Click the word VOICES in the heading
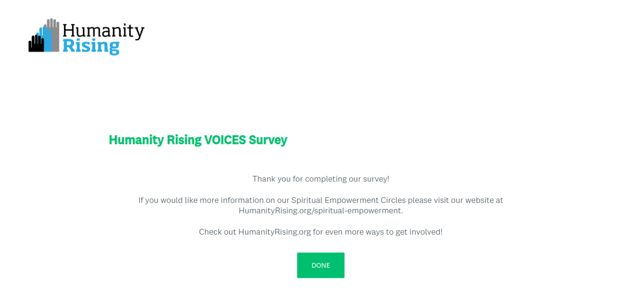The width and height of the screenshot is (644, 306). [x=225, y=140]
